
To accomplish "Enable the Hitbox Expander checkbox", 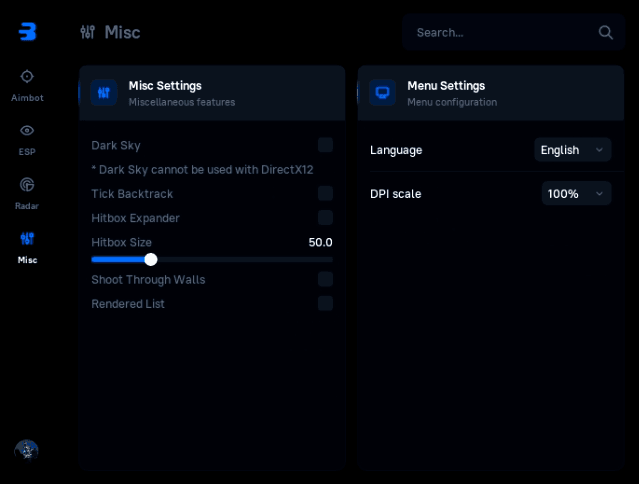I will pos(325,217).
